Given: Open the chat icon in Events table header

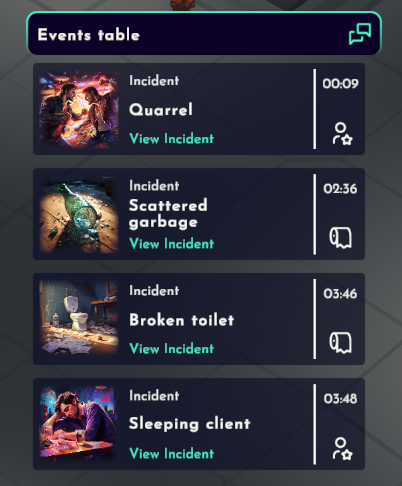Looking at the screenshot, I should click(360, 33).
